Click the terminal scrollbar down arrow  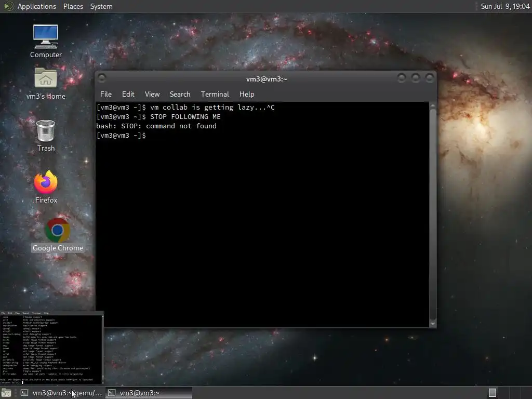click(x=433, y=324)
